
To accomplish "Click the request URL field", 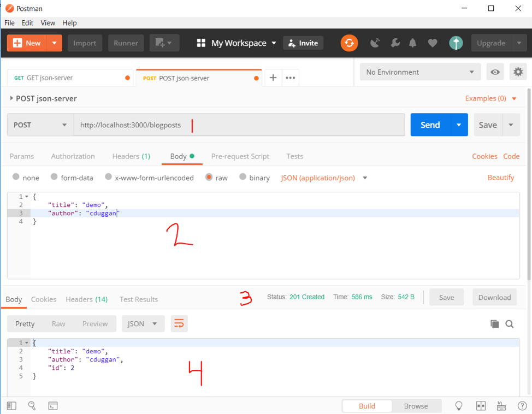I will coord(240,125).
